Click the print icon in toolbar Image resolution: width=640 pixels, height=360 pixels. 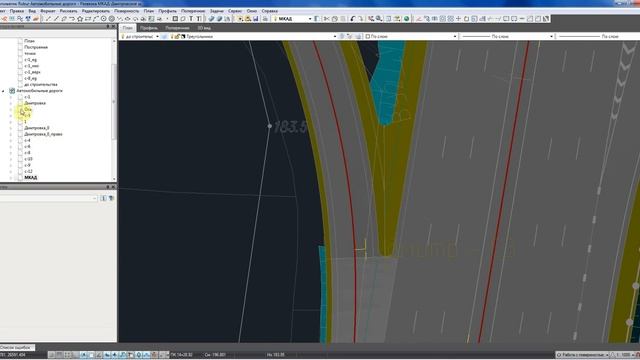(265, 19)
